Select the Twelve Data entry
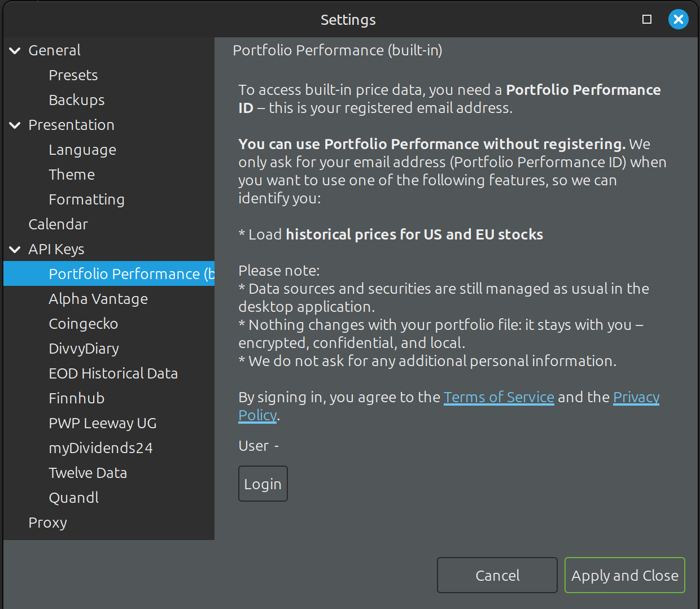This screenshot has width=700, height=609. click(x=88, y=473)
